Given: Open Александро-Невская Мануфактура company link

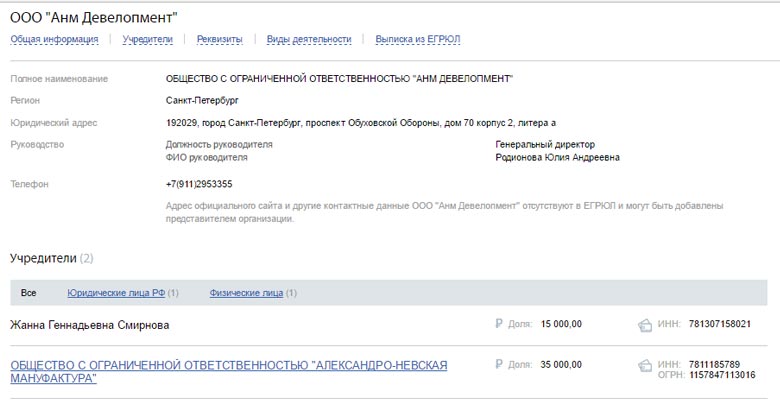Looking at the screenshot, I should 229,372.
